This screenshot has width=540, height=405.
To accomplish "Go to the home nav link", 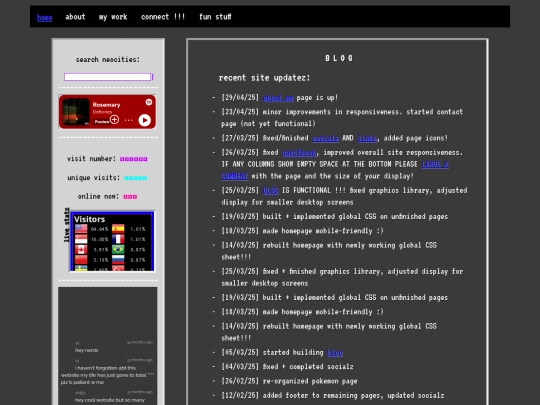I will click(44, 17).
